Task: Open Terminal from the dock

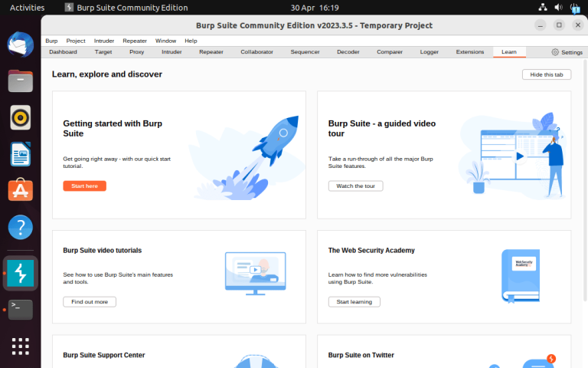Action: (x=20, y=310)
